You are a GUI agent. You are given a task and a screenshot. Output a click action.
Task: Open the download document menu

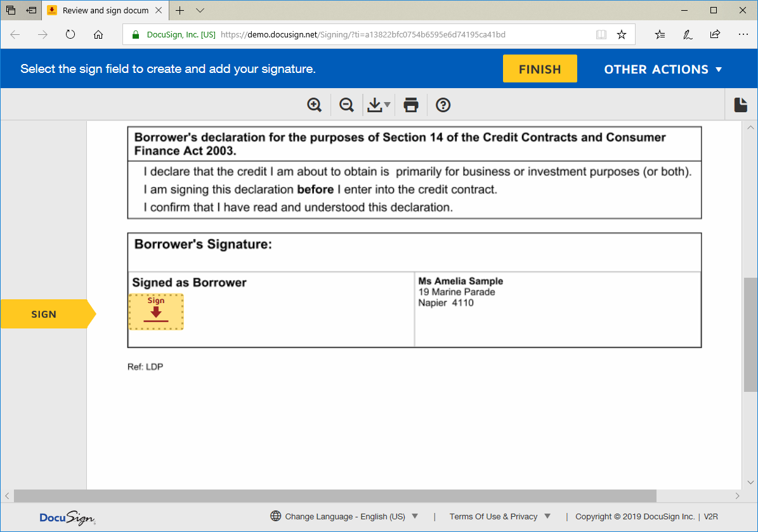(379, 105)
